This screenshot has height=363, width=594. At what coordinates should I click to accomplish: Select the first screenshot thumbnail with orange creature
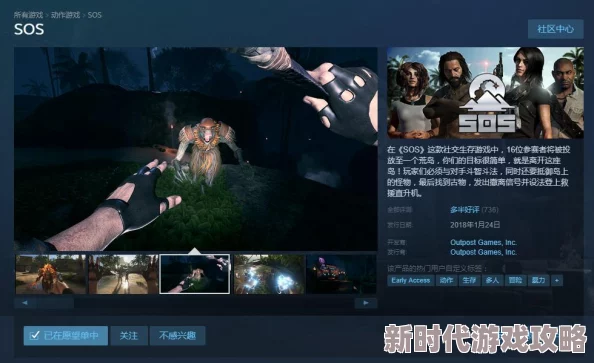pyautogui.click(x=51, y=274)
